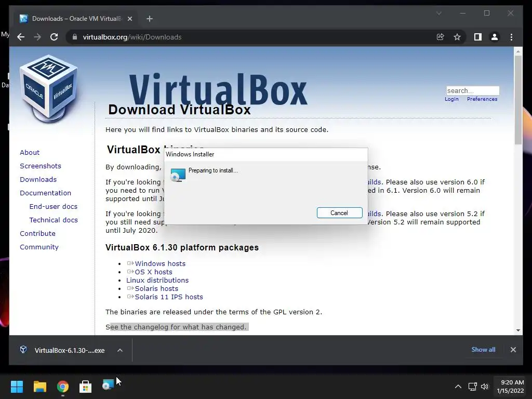The height and width of the screenshot is (399, 532).
Task: Click the browser forward arrow
Action: point(37,37)
